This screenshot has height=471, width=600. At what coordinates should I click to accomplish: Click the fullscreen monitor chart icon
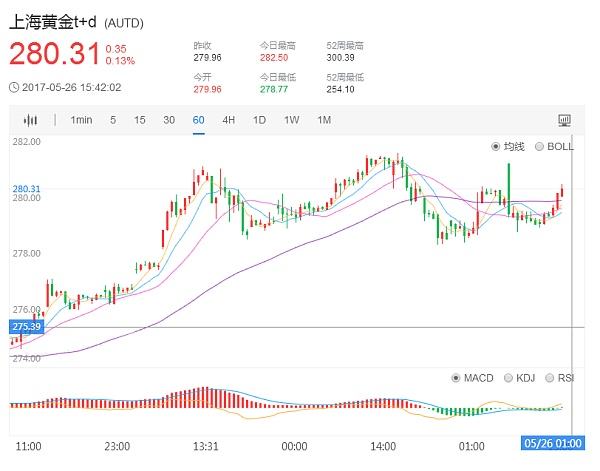click(564, 121)
